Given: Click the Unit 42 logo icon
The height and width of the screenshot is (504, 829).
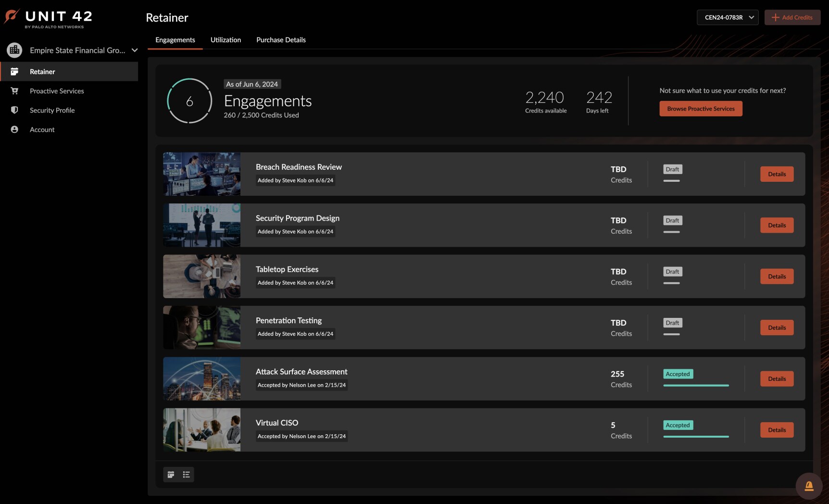Looking at the screenshot, I should point(12,16).
